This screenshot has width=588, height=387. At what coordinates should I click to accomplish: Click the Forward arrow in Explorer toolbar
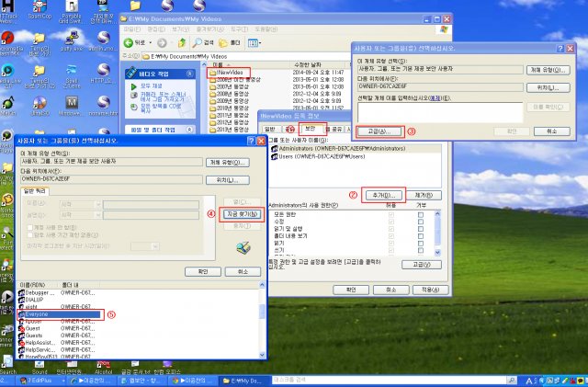(162, 43)
